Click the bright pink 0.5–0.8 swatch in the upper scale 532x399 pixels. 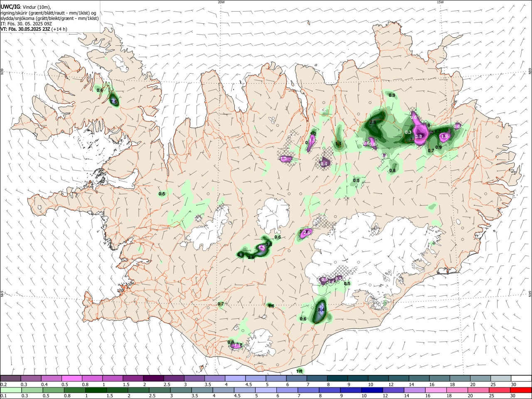pos(72,378)
